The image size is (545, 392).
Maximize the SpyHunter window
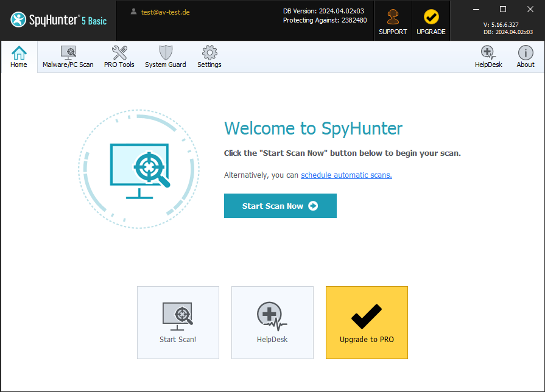click(x=503, y=9)
